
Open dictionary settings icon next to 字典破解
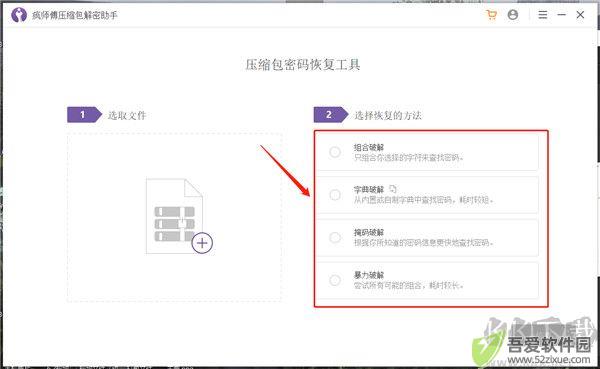point(393,189)
